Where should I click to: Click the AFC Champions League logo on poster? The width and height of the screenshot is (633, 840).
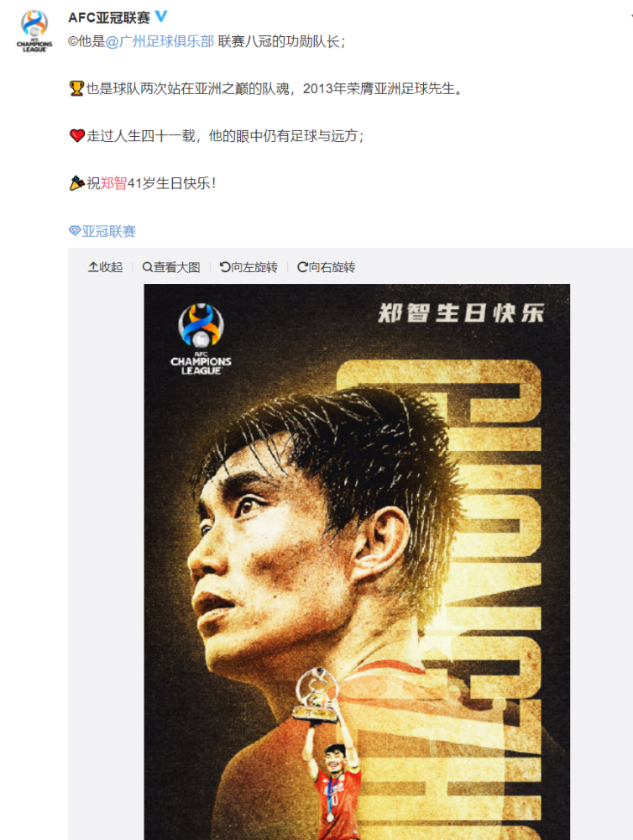tap(201, 339)
